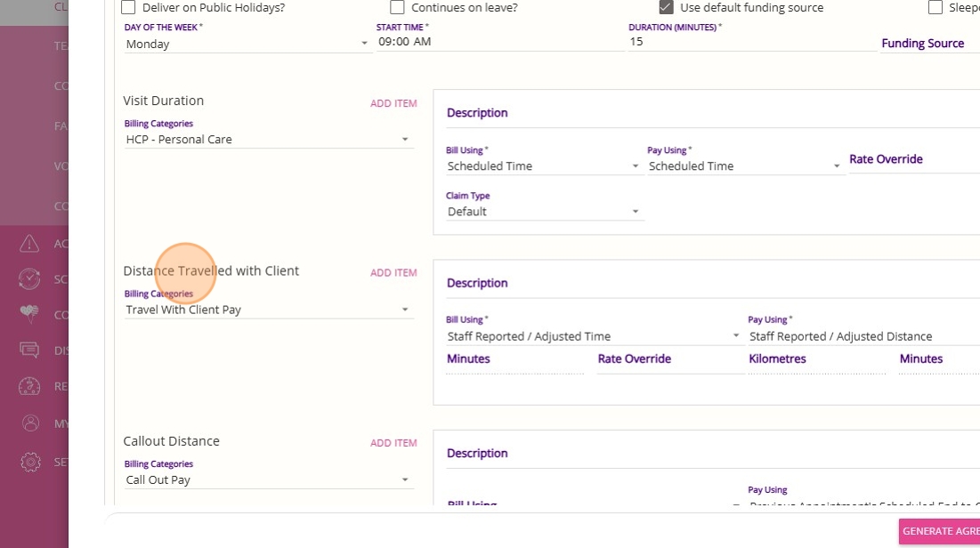This screenshot has height=548, width=980.
Task: Click the heart balloons sidebar icon
Action: click(x=29, y=314)
